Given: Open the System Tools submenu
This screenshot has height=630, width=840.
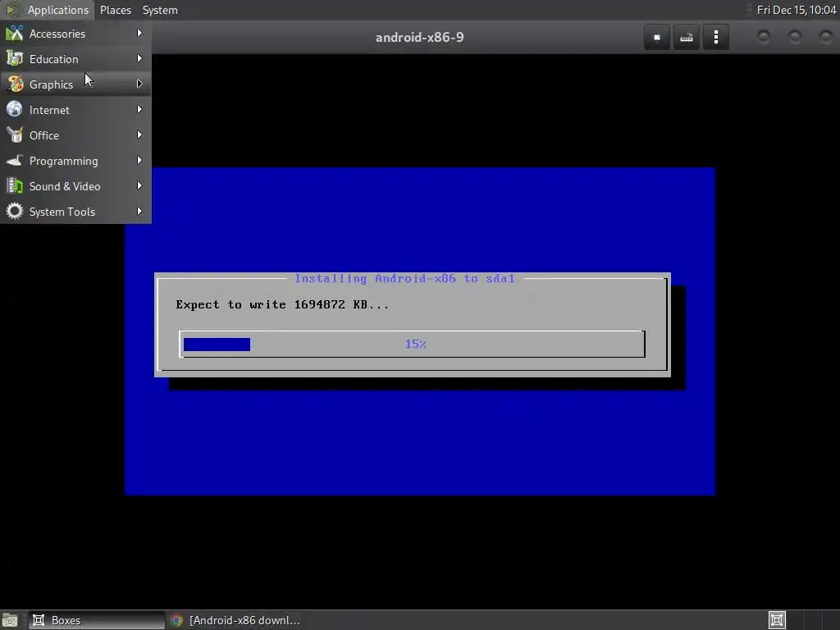Looking at the screenshot, I should tap(75, 212).
